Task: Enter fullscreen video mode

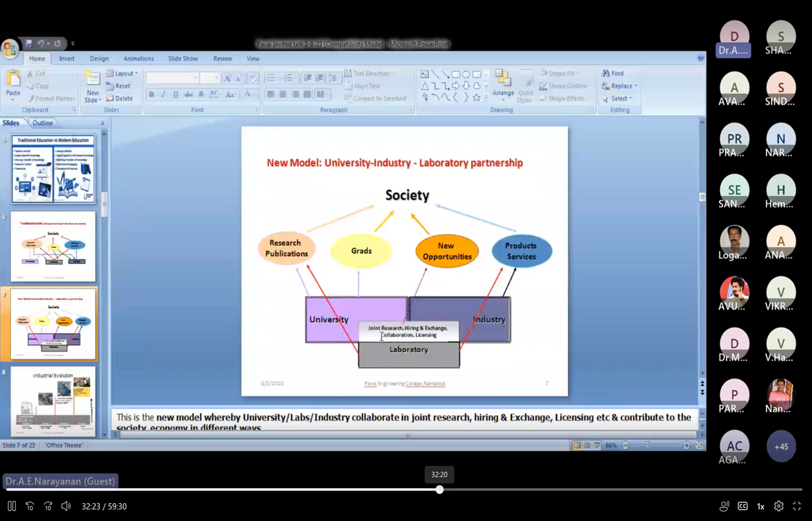Action: (797, 506)
